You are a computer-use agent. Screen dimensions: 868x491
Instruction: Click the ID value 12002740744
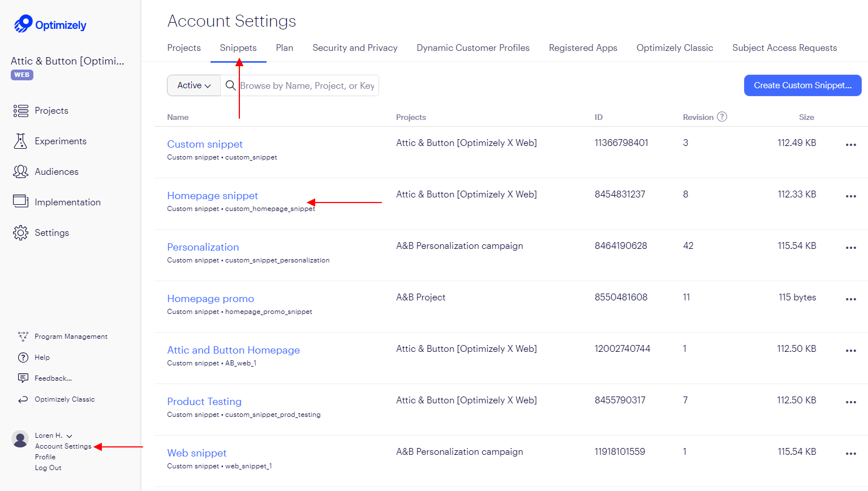pos(622,349)
